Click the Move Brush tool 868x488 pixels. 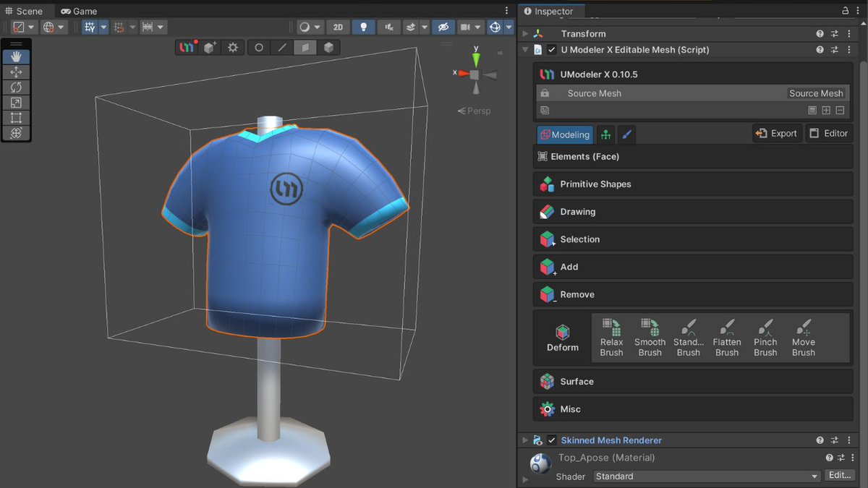[804, 338]
